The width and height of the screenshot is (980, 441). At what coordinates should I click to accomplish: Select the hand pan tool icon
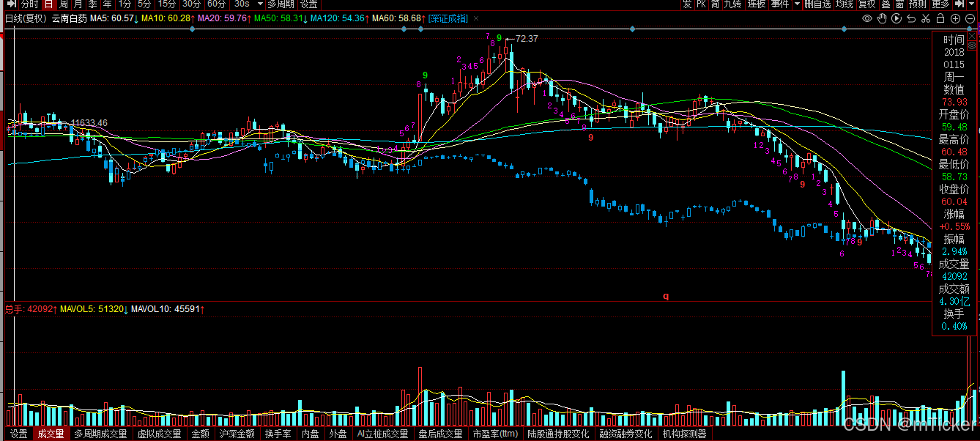pos(882,18)
